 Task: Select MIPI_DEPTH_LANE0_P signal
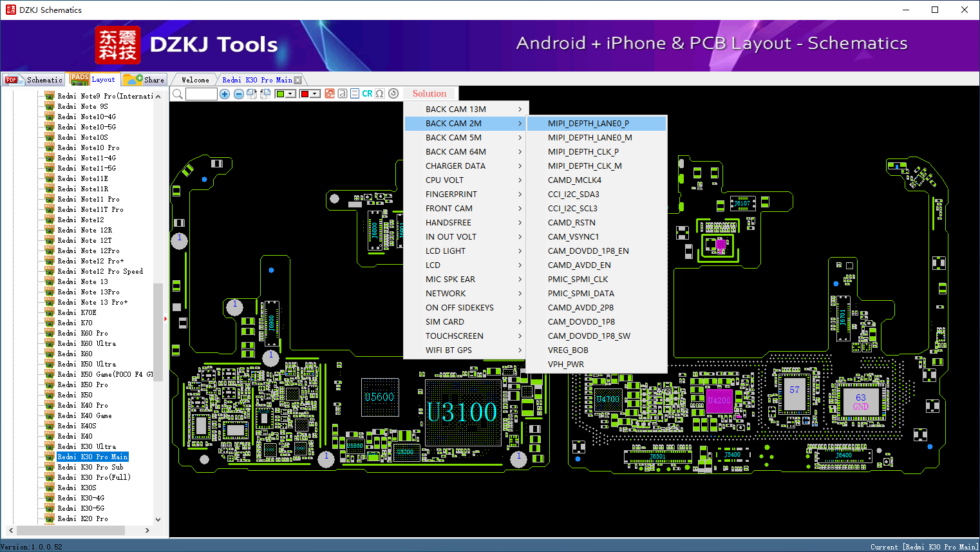[x=596, y=124]
